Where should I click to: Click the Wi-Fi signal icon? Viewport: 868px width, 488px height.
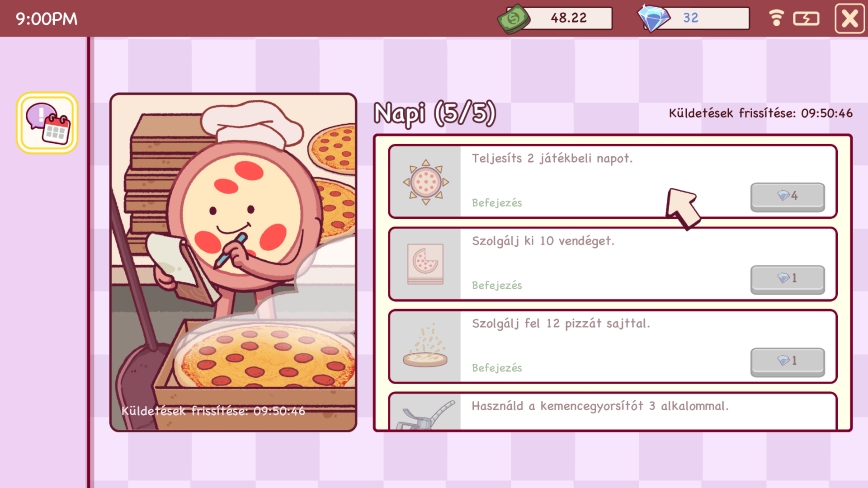point(776,18)
